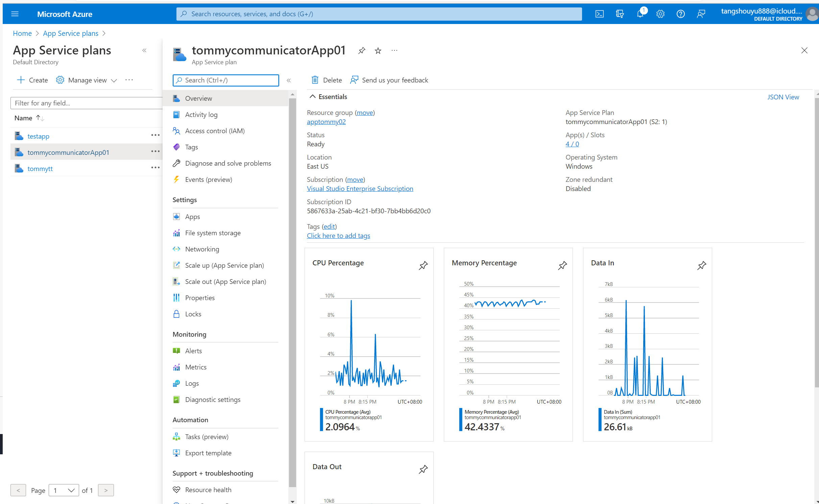Open the Diagnose and solve problems blade
Screen dimensions: 819x504
point(228,163)
